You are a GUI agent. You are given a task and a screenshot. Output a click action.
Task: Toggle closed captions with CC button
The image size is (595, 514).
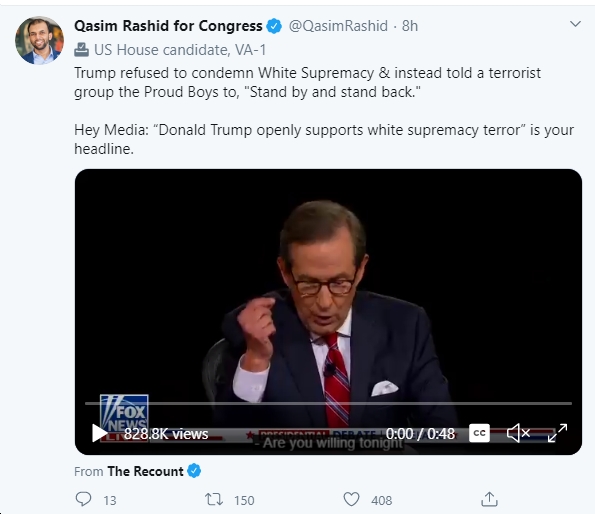click(x=479, y=433)
